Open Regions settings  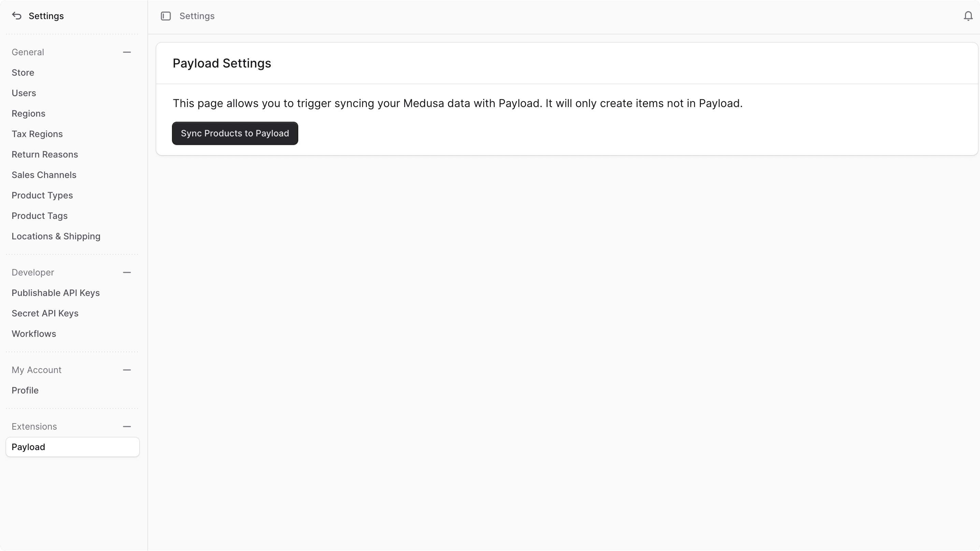click(28, 113)
